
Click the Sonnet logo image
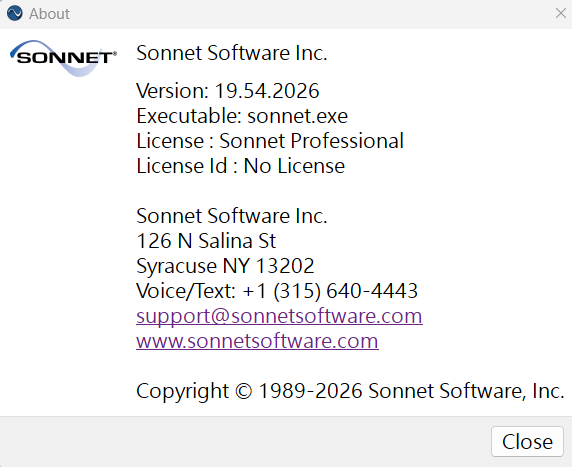coord(63,58)
